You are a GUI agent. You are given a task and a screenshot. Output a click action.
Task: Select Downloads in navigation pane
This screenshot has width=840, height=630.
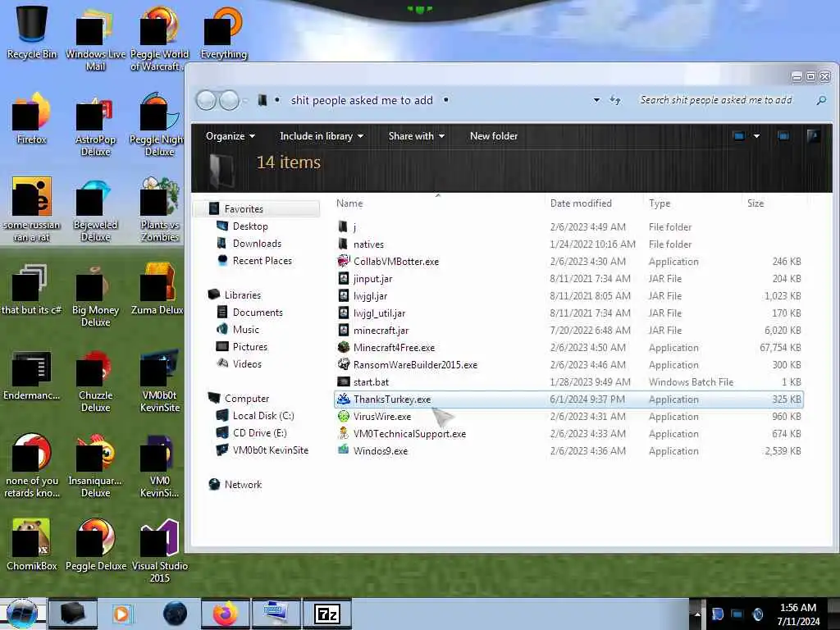click(257, 243)
